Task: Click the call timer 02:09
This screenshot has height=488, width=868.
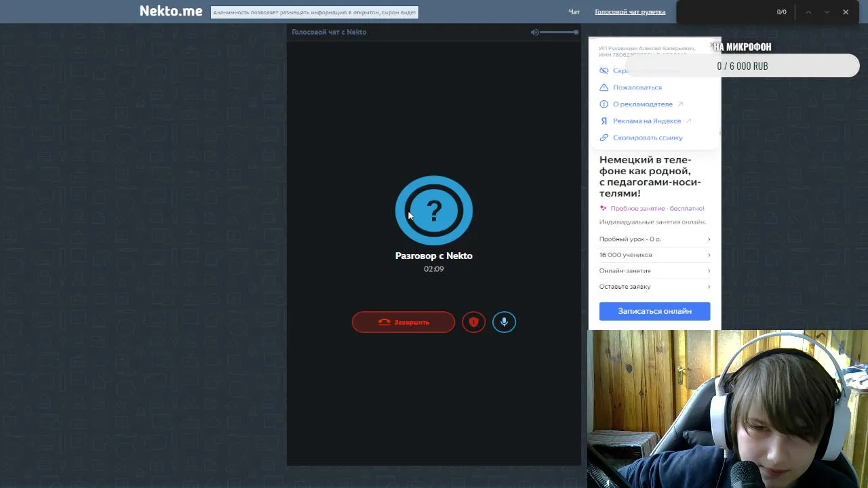Action: click(434, 269)
